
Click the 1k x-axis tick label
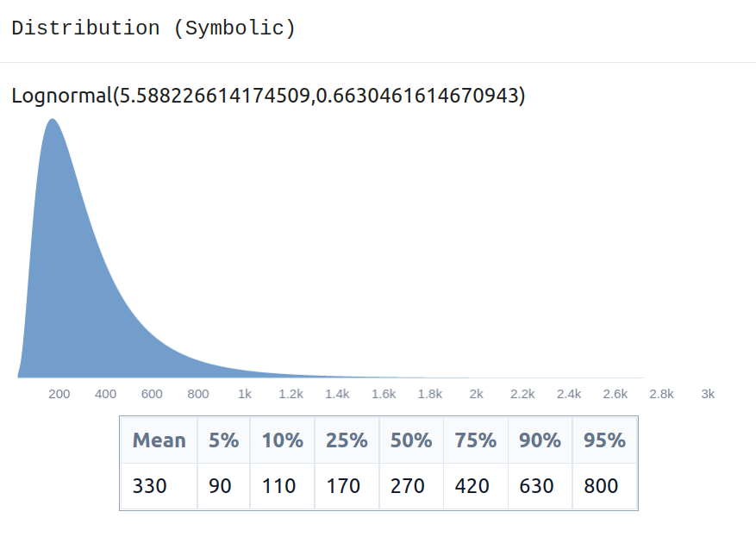[x=245, y=394]
